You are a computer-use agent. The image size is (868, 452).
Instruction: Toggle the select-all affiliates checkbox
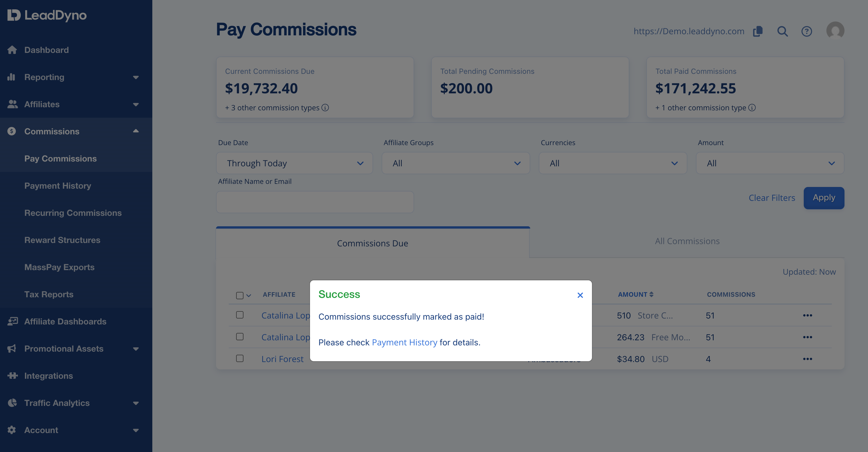pyautogui.click(x=240, y=296)
